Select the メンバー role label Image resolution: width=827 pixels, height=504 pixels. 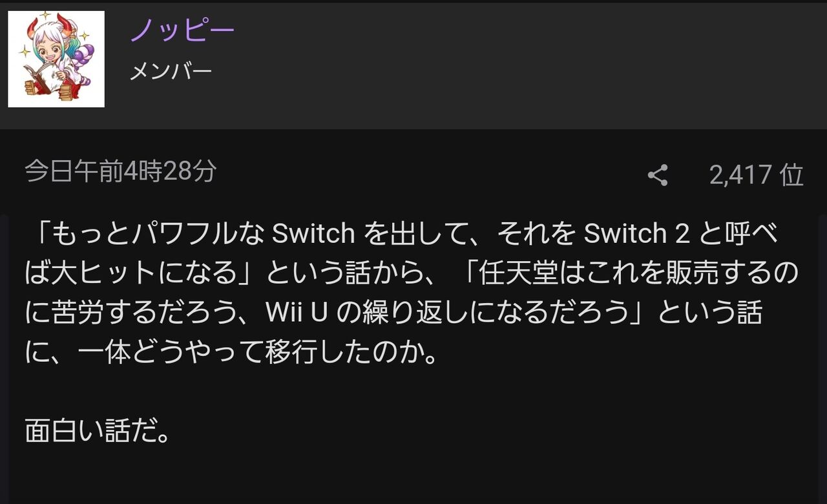171,71
